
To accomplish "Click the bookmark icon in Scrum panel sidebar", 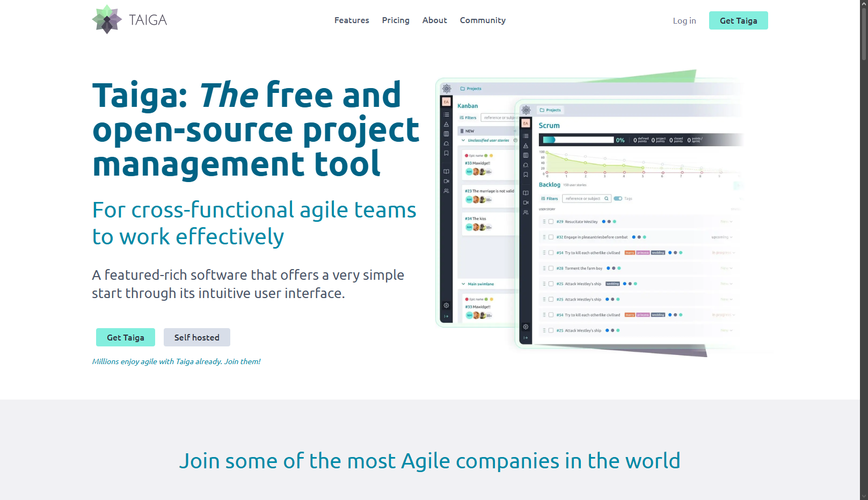I will 526,175.
